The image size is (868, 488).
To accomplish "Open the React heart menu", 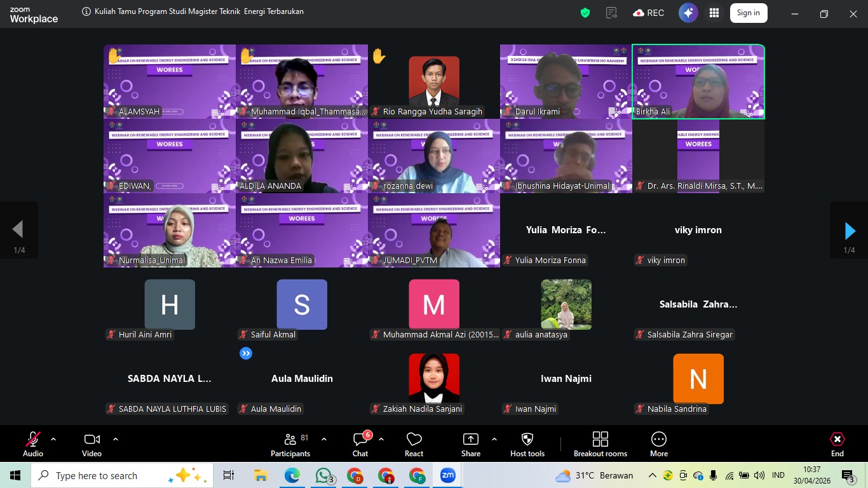I will pyautogui.click(x=414, y=444).
